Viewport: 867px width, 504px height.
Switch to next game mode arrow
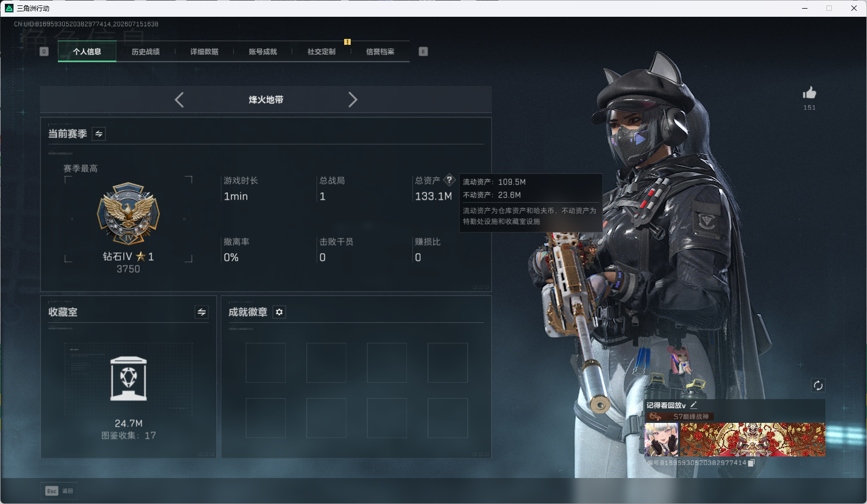[352, 100]
